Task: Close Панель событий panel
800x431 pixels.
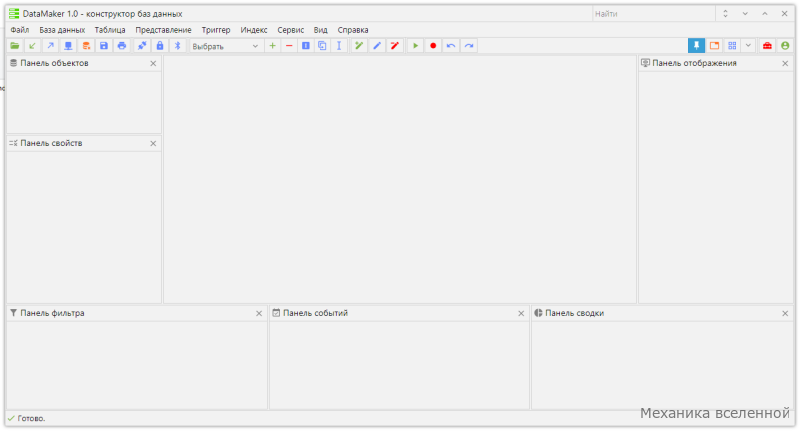Action: [x=521, y=314]
